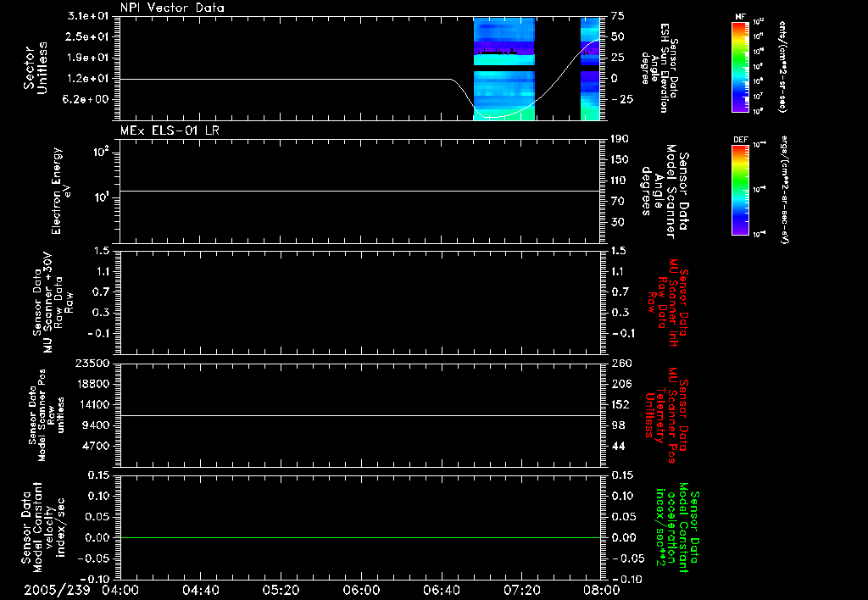Screen dimensions: 868x600
Task: Click the '08:00' time axis label
Action: tap(602, 590)
